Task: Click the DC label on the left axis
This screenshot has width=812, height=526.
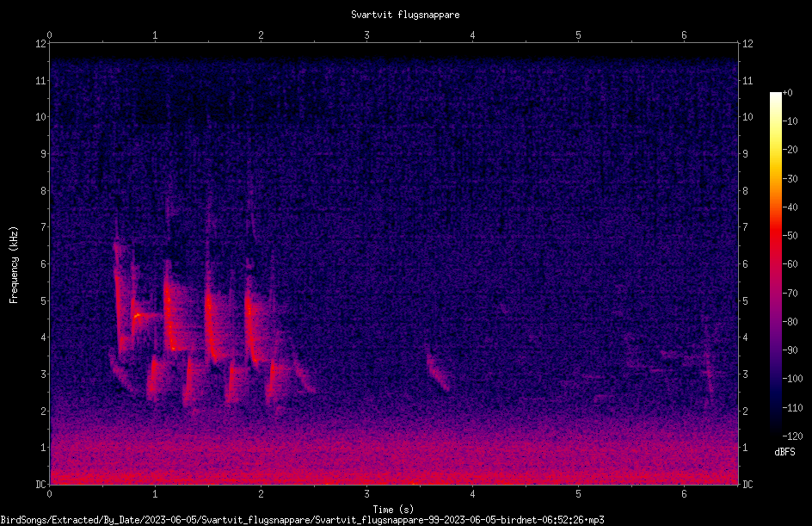Action: pyautogui.click(x=40, y=484)
